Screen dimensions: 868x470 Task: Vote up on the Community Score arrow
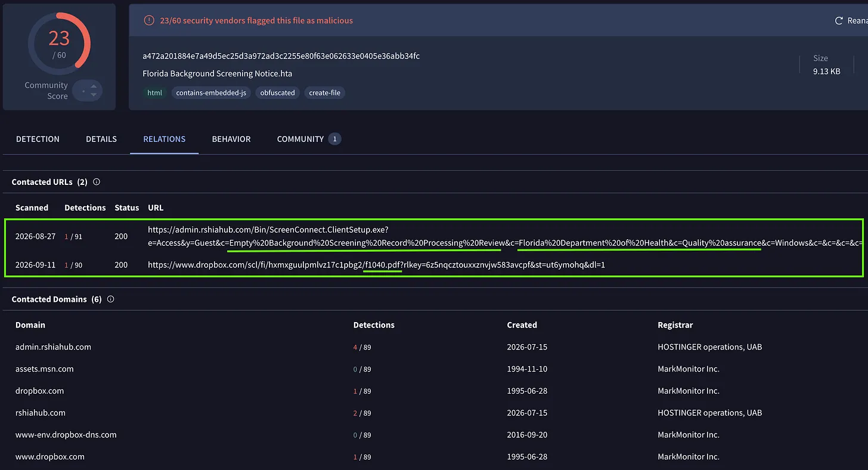point(94,87)
